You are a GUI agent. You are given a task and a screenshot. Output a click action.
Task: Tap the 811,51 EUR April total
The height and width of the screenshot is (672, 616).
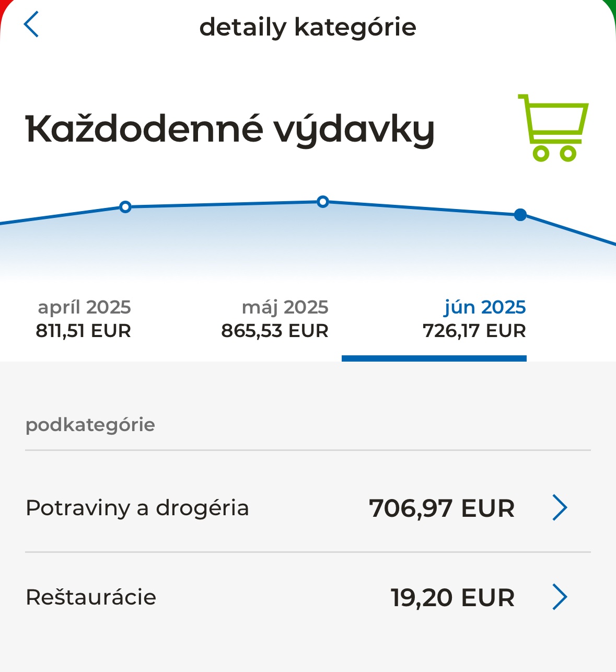coord(84,331)
